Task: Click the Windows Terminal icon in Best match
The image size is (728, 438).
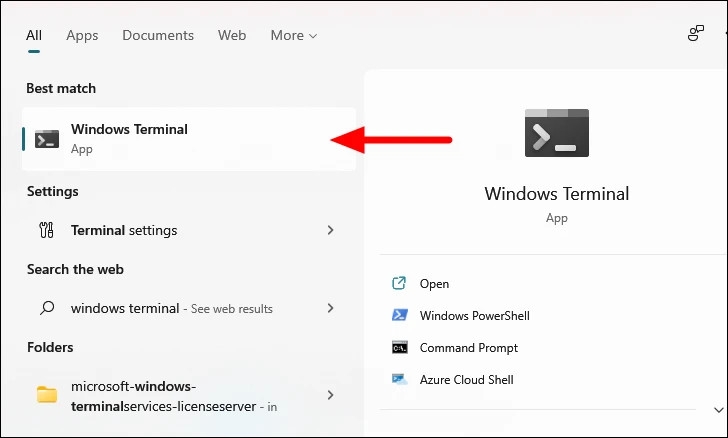Action: point(47,139)
